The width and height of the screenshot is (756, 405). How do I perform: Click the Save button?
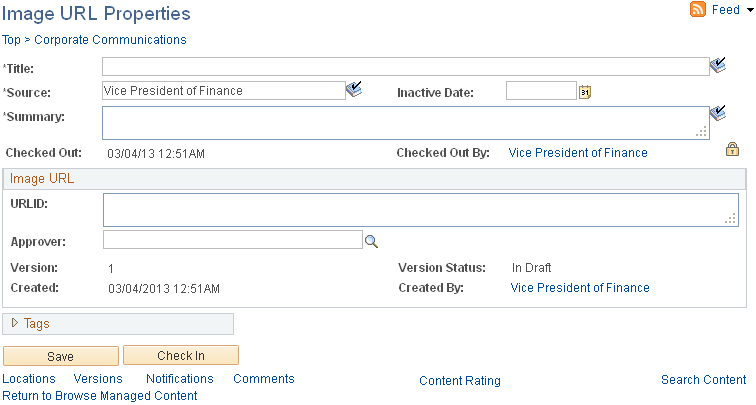tap(61, 356)
